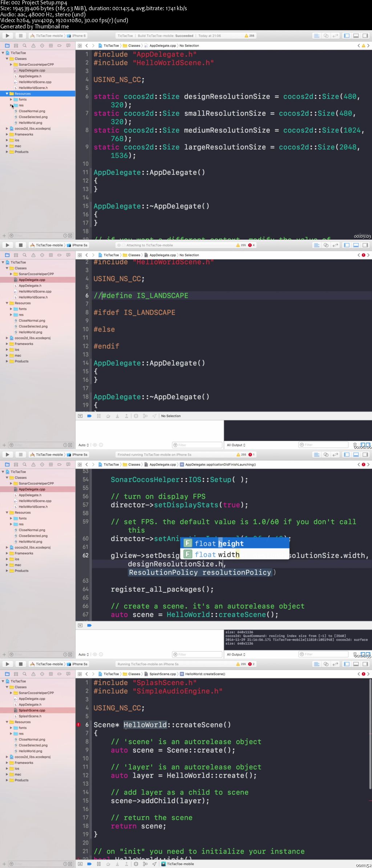Image resolution: width=372 pixels, height=868 pixels.
Task: Click red error marker beside line 6
Action: [78, 724]
